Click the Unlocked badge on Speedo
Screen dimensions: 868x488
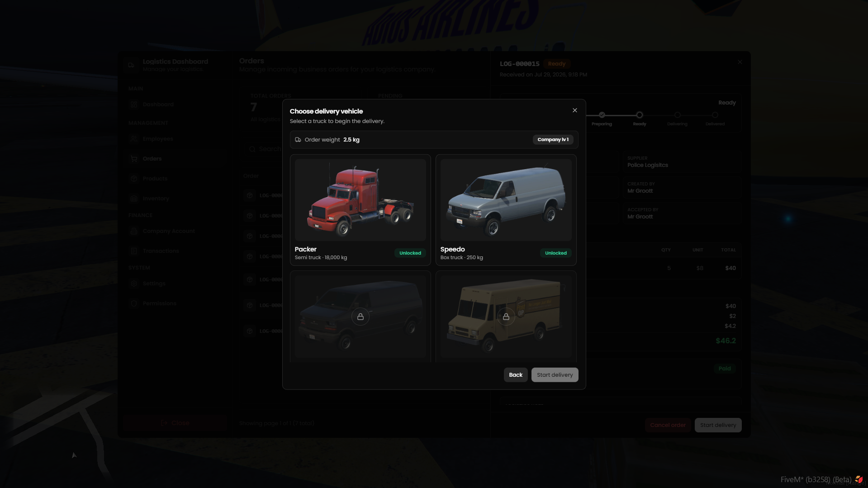[556, 253]
